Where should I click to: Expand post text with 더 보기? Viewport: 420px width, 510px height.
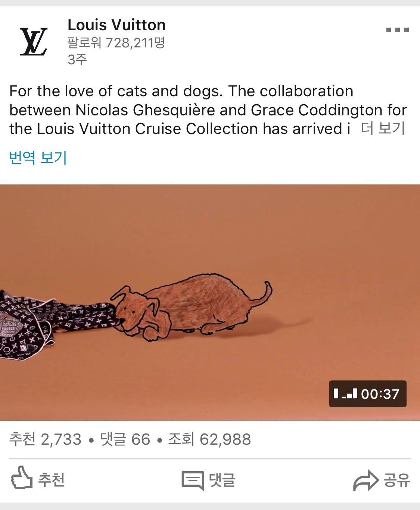click(x=383, y=128)
